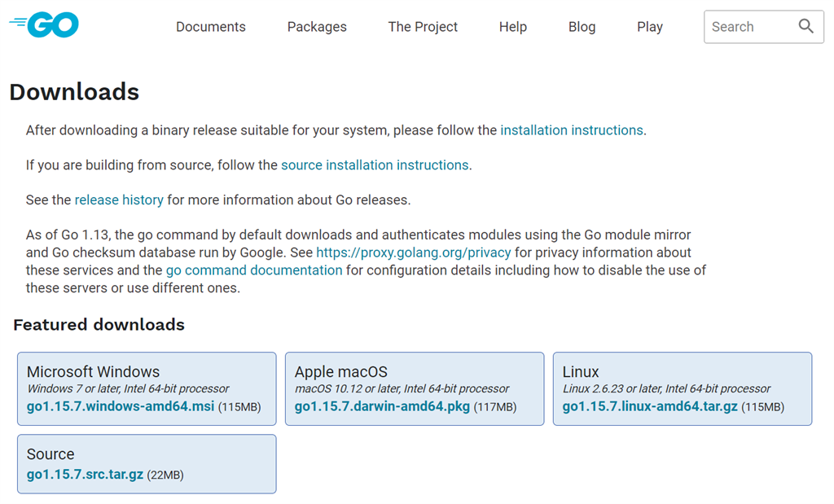Select the Apple macOS download box heading

click(x=341, y=371)
